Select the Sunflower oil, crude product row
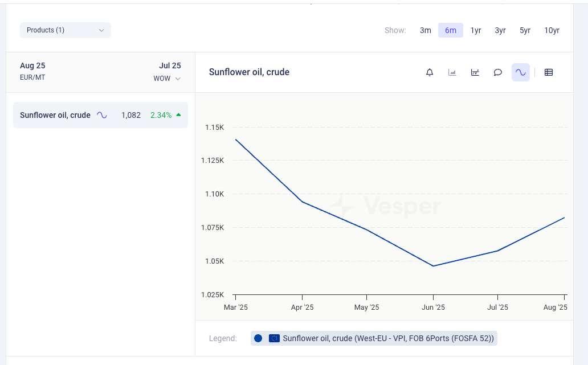This screenshot has width=588, height=365. pos(55,115)
